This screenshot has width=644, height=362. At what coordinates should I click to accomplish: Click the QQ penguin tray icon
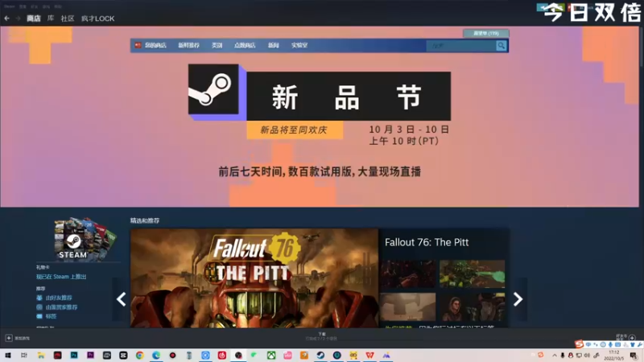click(571, 356)
